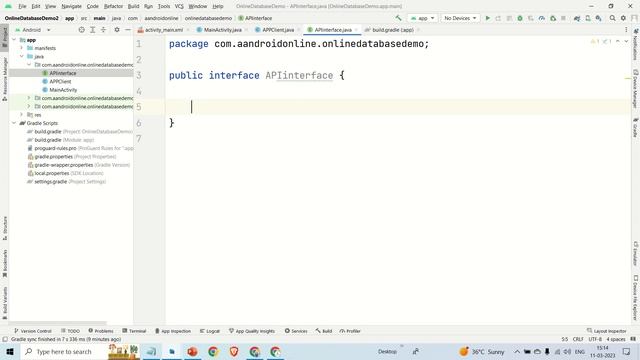The width and height of the screenshot is (640, 360).
Task: Click Select Opened File target icon
Action: coord(82,30)
